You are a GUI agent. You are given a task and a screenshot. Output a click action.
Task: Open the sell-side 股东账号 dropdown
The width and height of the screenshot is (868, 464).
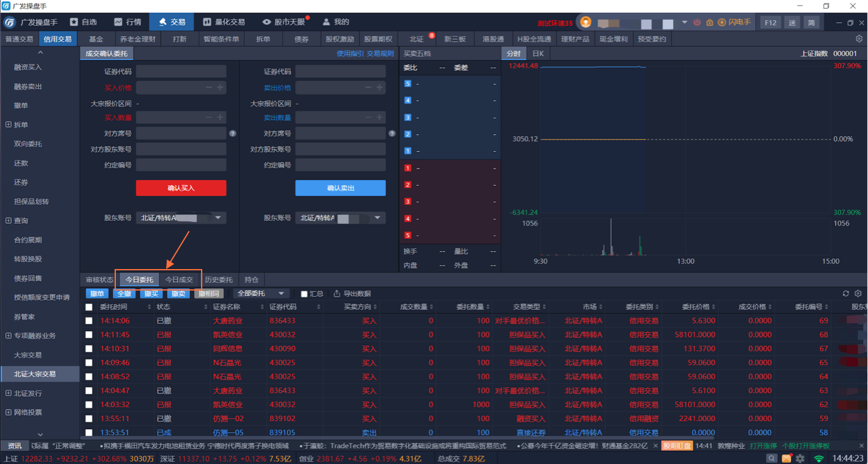[x=341, y=218]
